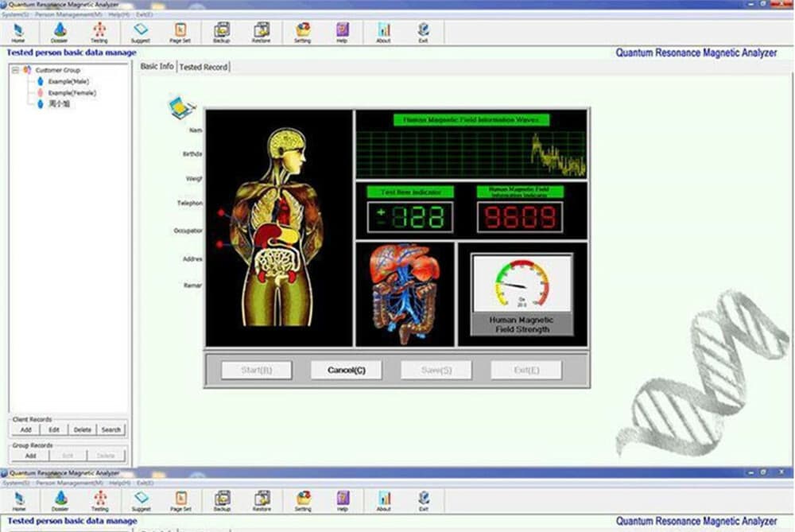Click the Save(S) button in the test dialog
Image resolution: width=795 pixels, height=532 pixels.
[x=436, y=370]
